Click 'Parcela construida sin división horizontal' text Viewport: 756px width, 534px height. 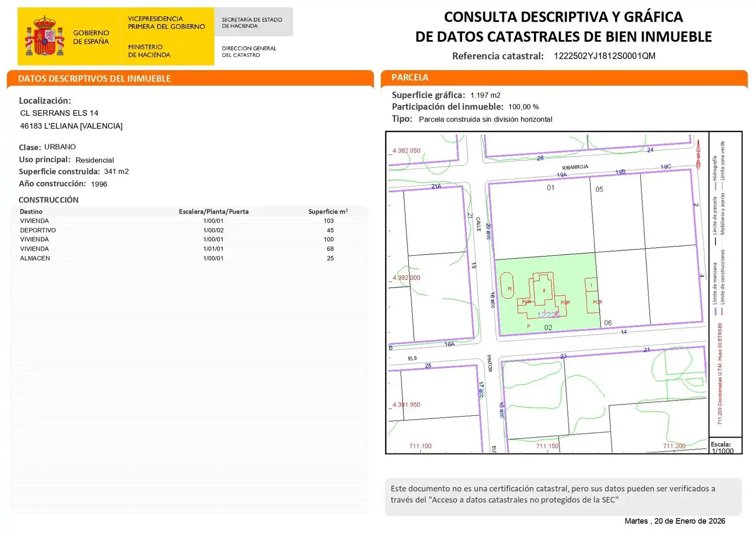(x=486, y=119)
